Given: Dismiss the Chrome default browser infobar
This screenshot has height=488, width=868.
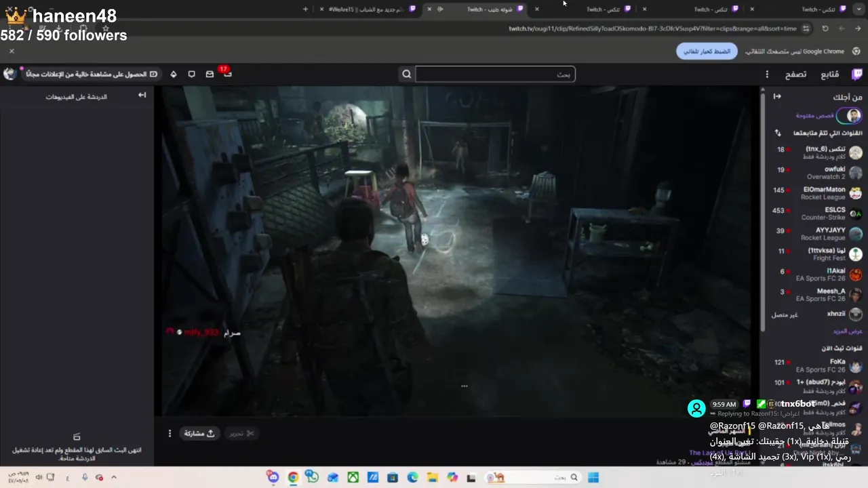Looking at the screenshot, I should [12, 51].
